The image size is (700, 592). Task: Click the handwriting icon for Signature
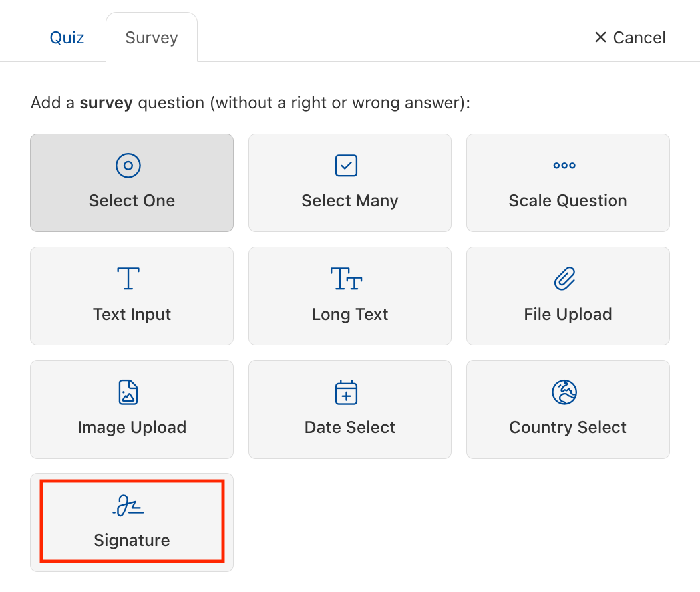point(128,506)
